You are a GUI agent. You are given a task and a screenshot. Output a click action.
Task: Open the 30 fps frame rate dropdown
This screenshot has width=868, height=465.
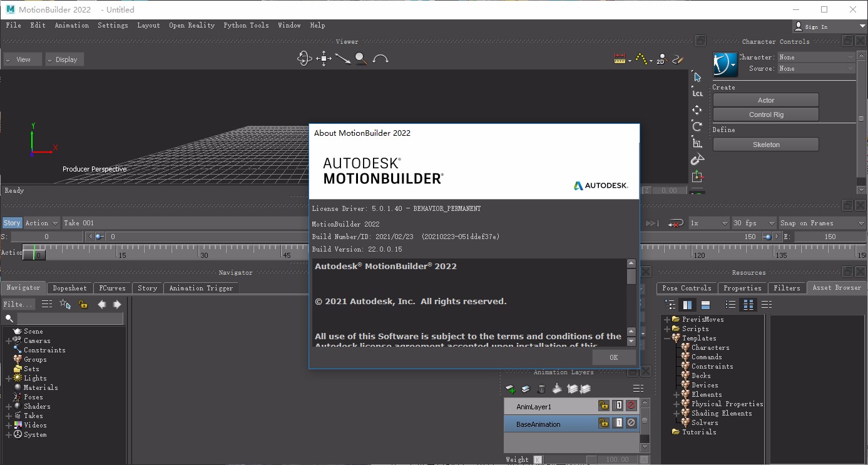pyautogui.click(x=753, y=223)
